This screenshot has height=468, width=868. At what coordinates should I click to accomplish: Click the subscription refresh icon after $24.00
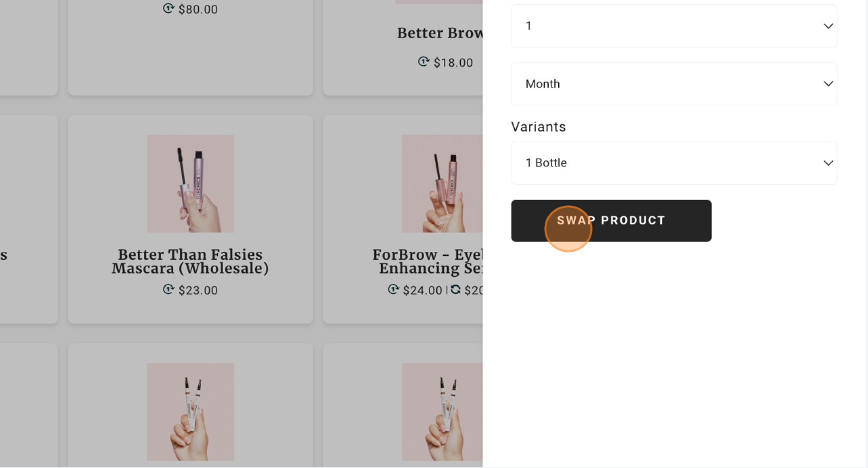coord(456,289)
